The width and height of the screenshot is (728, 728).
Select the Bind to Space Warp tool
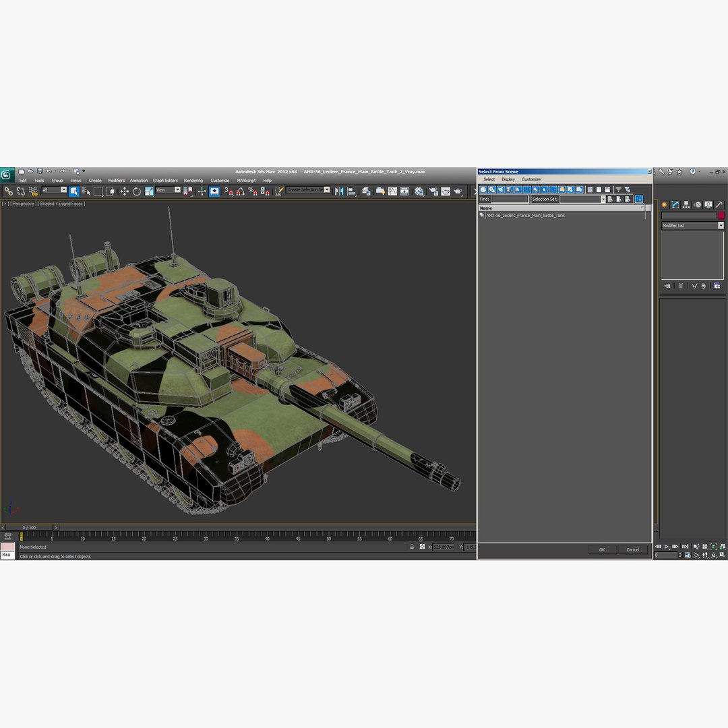pos(33,191)
